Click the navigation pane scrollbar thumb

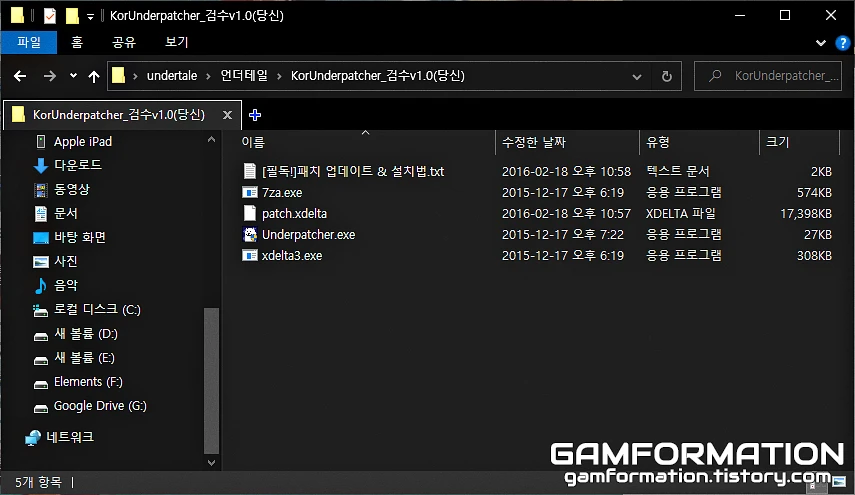point(212,381)
